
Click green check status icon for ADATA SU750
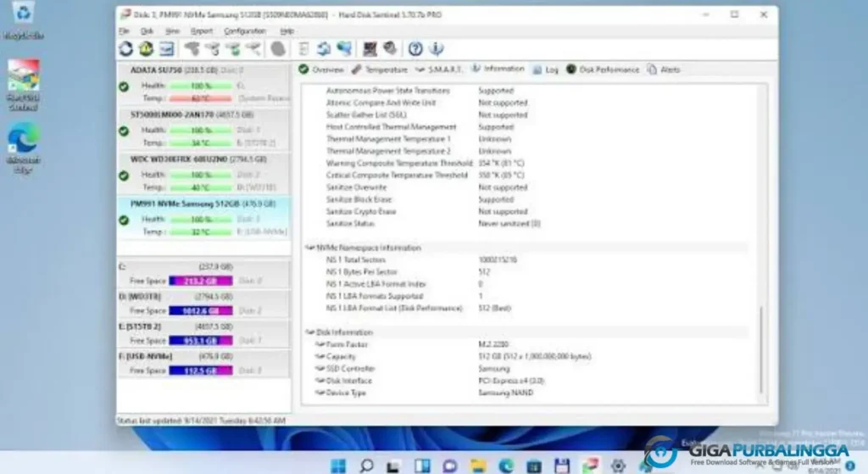point(124,87)
